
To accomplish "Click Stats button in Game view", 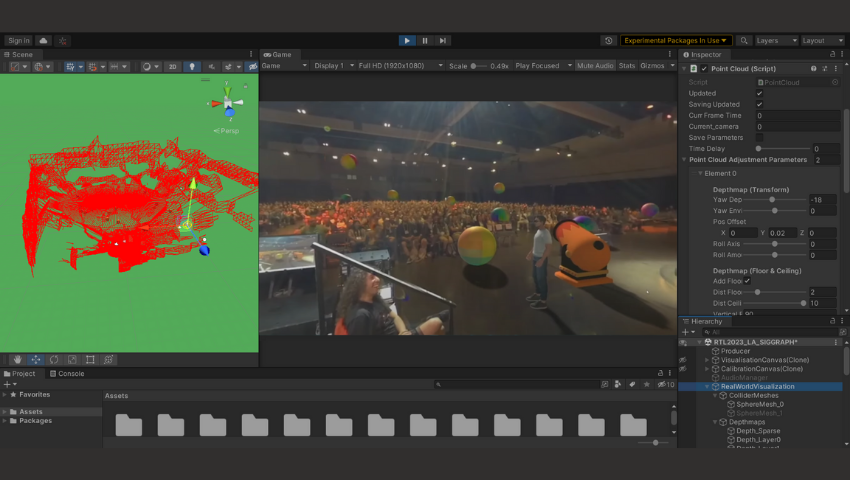I will tap(627, 66).
